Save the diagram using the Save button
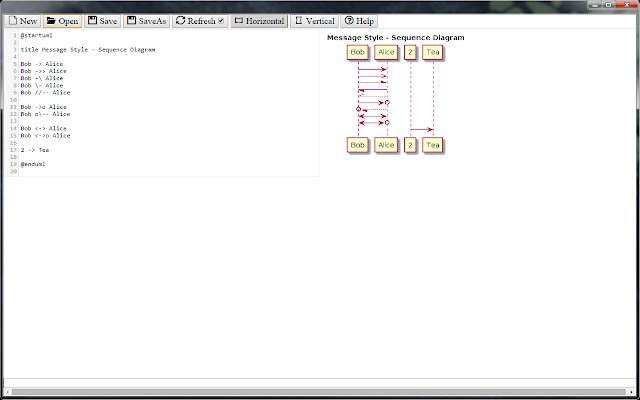Screen dimensions: 640x400 [x=102, y=21]
